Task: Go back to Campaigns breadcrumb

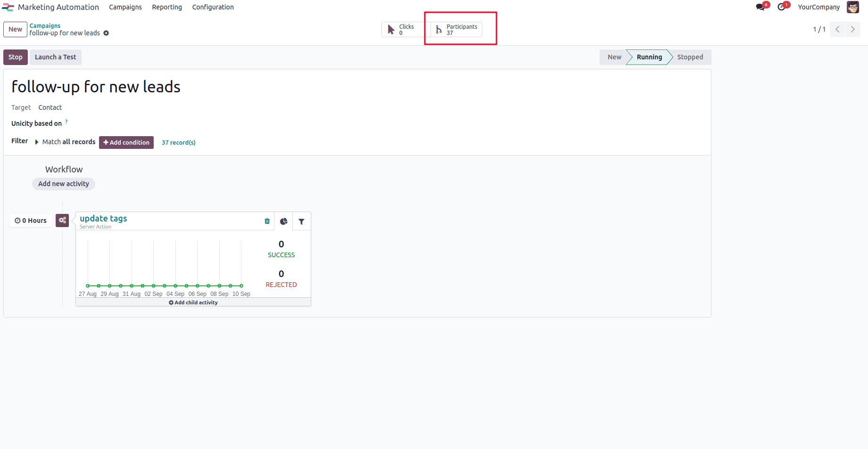Action: [x=45, y=25]
